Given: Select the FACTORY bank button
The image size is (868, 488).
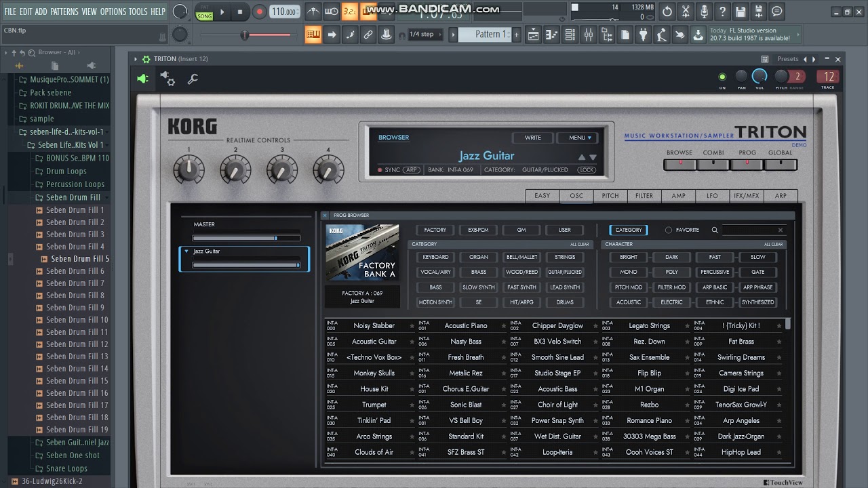Looking at the screenshot, I should pyautogui.click(x=435, y=230).
